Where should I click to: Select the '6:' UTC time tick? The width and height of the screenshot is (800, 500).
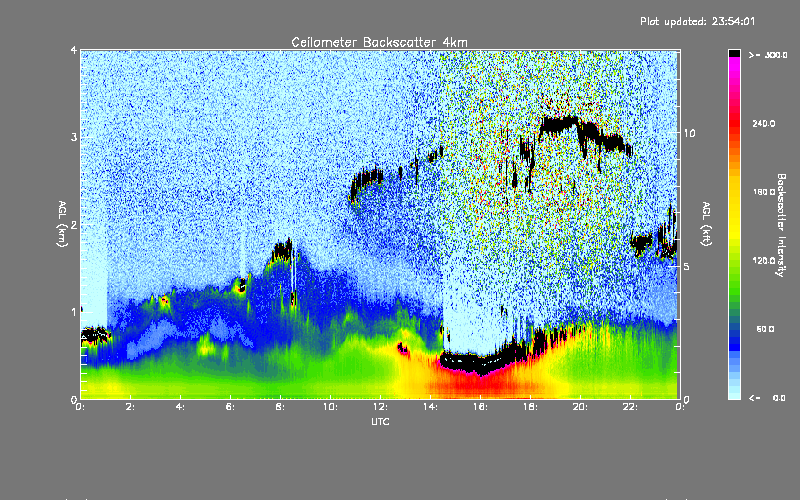[x=231, y=407]
